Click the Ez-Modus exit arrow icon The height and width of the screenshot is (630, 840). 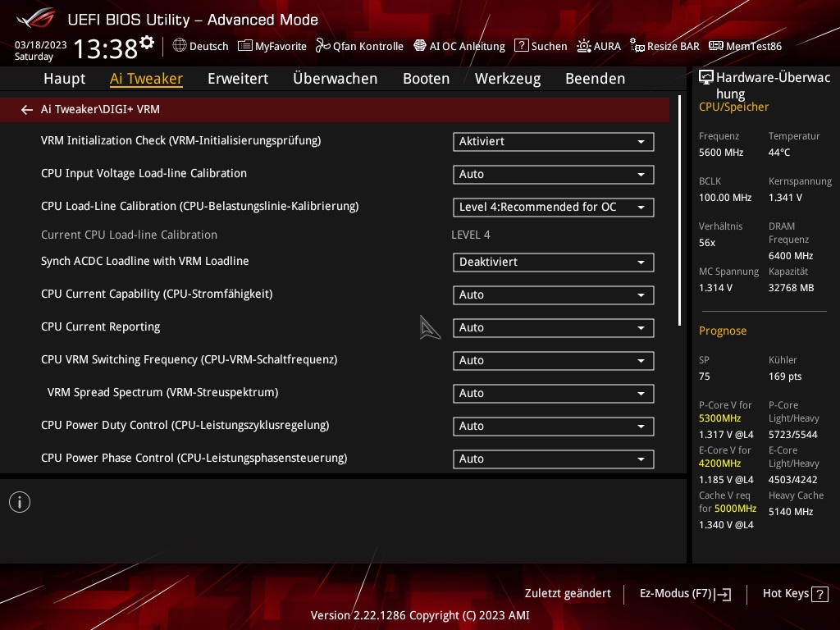724,594
